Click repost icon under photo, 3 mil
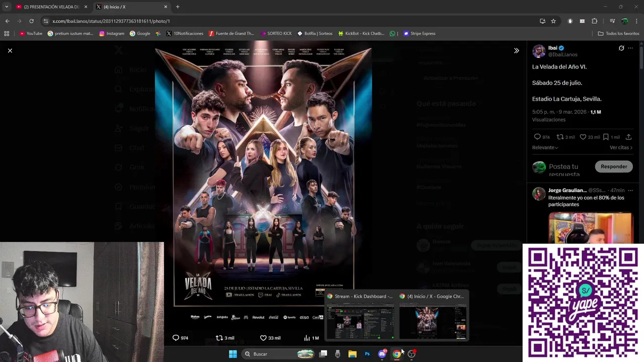The image size is (644, 362). coord(225,338)
